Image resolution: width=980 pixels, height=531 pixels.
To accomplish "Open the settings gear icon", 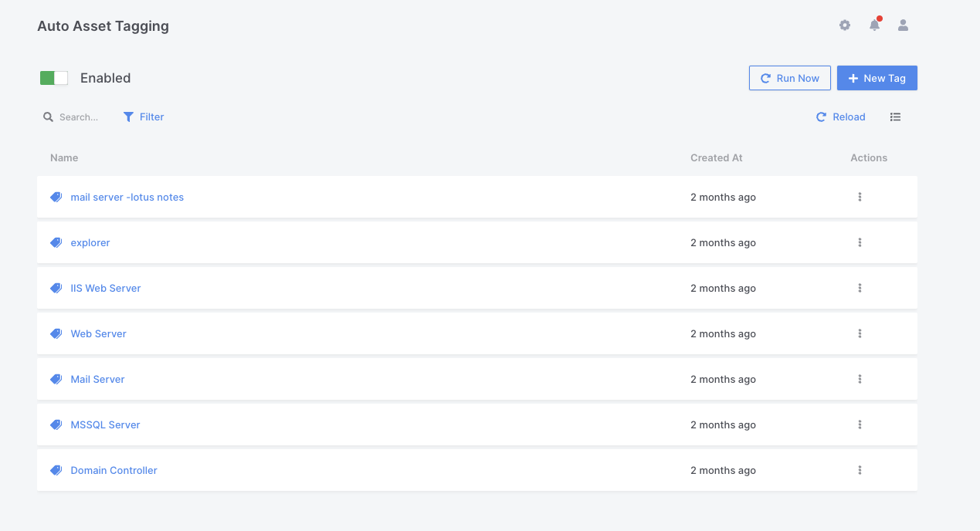I will point(844,25).
